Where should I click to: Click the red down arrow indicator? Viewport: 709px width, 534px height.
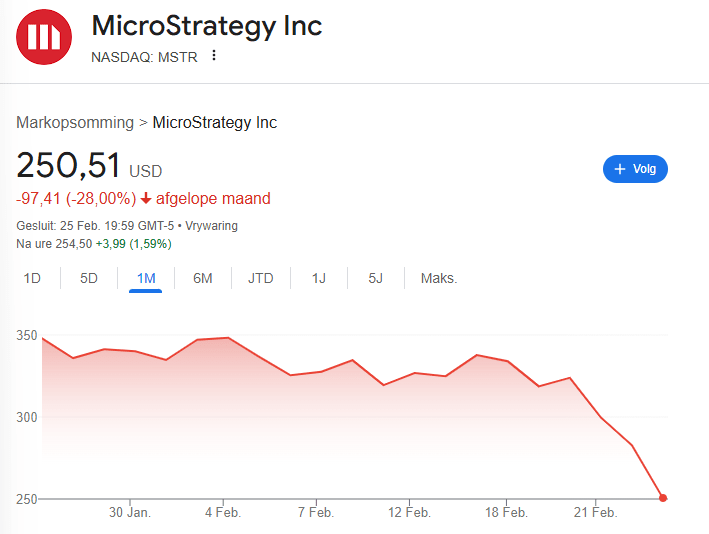(x=146, y=199)
